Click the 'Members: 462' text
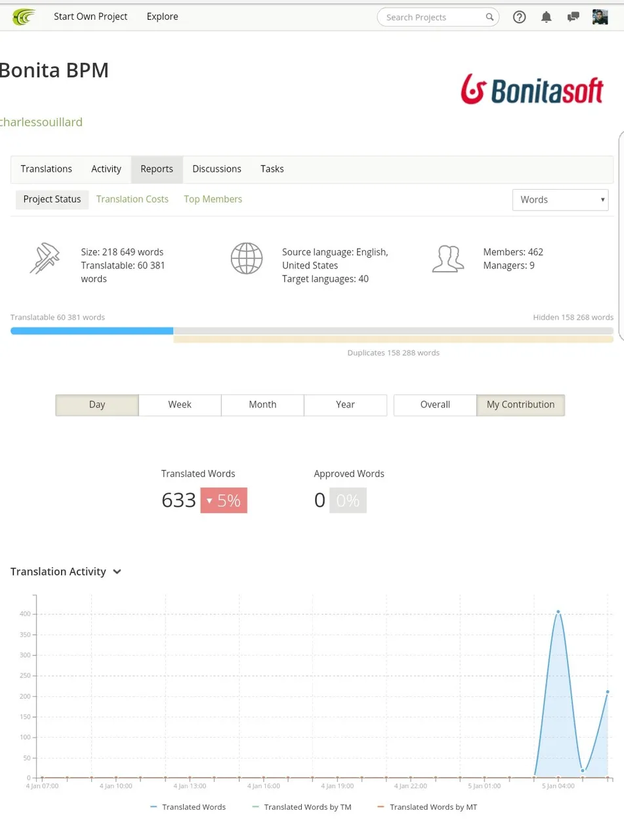This screenshot has width=624, height=840. tap(513, 252)
